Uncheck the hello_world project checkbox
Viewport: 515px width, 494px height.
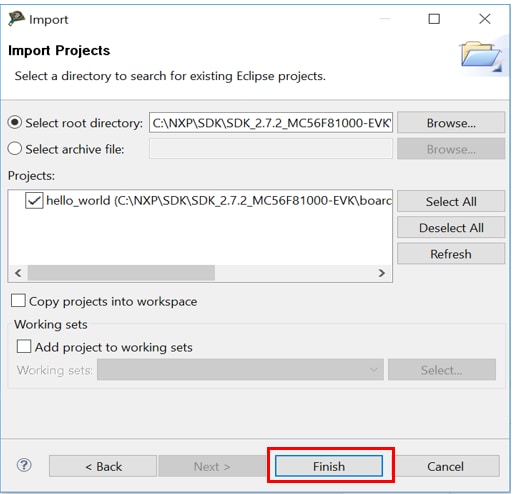point(34,200)
